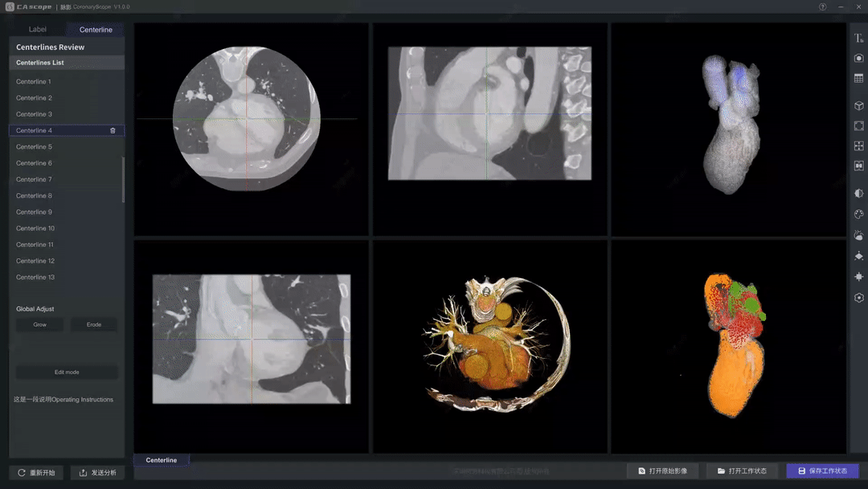Select the 3D cube view icon

(858, 106)
